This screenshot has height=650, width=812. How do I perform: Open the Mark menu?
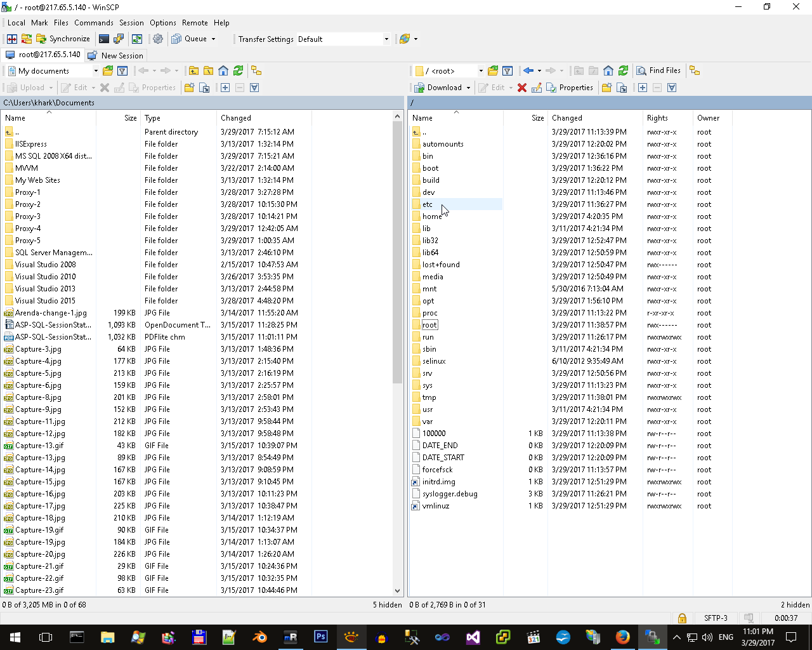(x=39, y=23)
